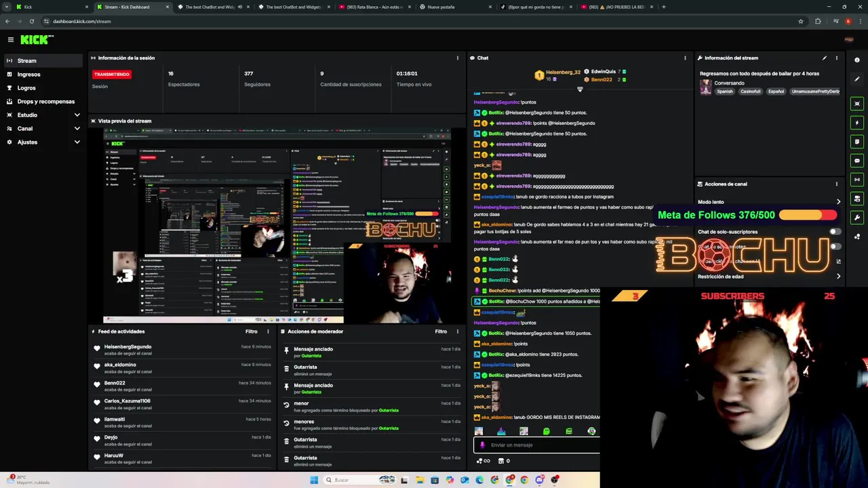Screen dimensions: 868x488
Task: Open the Stream page in sidebar
Action: [x=43, y=61]
